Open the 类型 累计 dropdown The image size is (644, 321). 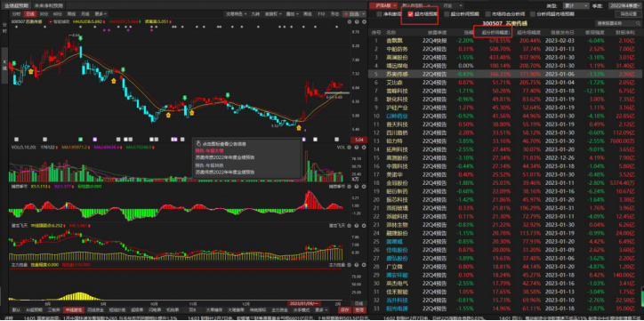click(575, 5)
